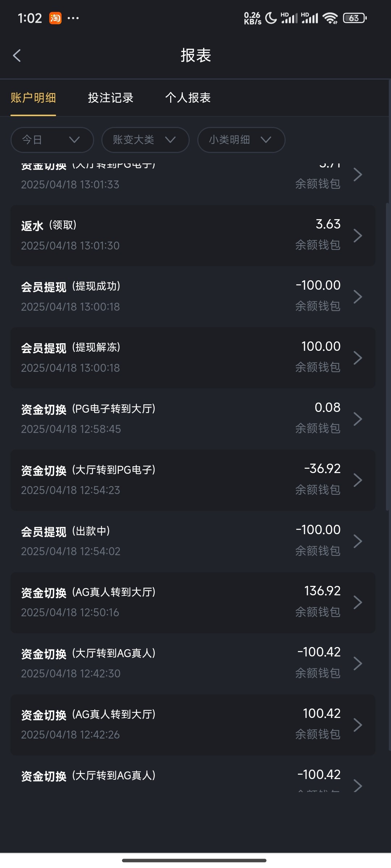Tap the Wi-Fi status icon

(x=330, y=18)
